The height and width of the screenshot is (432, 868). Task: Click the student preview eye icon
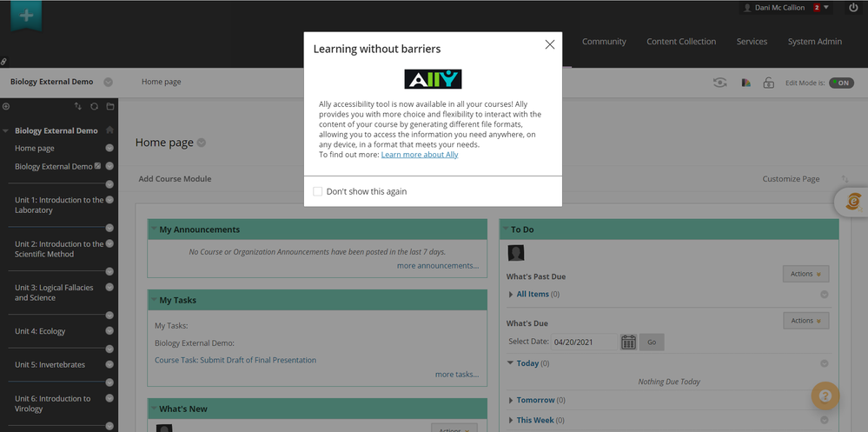[x=719, y=83]
